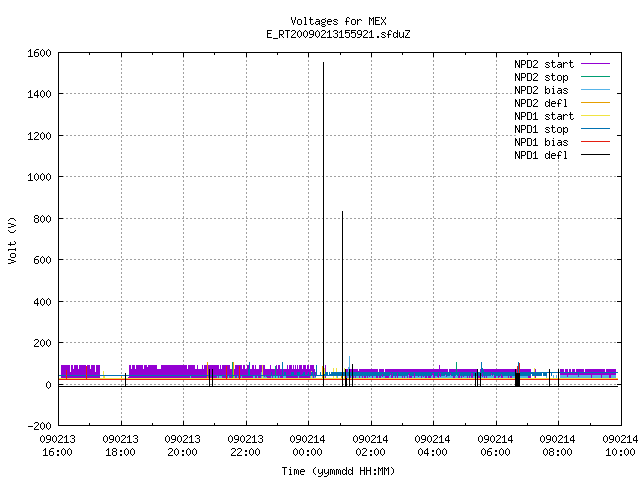640x480 pixels.
Task: Click the 1600 y-axis tick label
Action: coord(39,53)
